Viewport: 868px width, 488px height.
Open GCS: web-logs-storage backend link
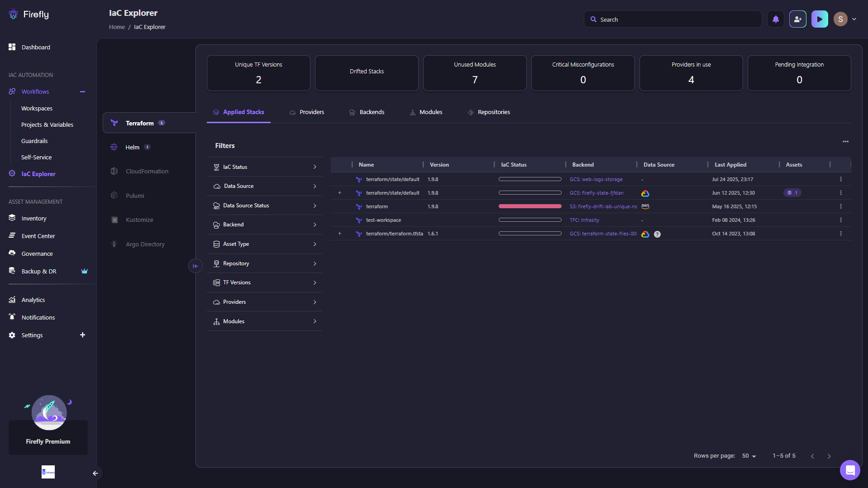click(x=596, y=179)
